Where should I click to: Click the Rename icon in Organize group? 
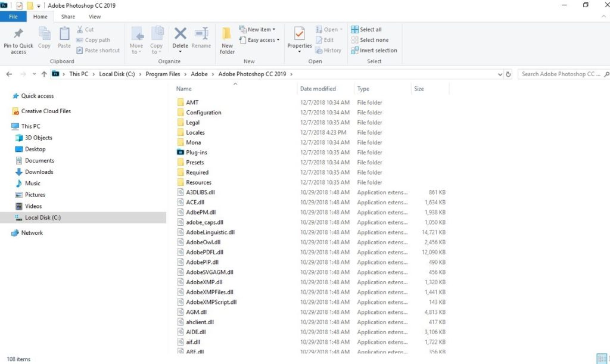point(201,34)
